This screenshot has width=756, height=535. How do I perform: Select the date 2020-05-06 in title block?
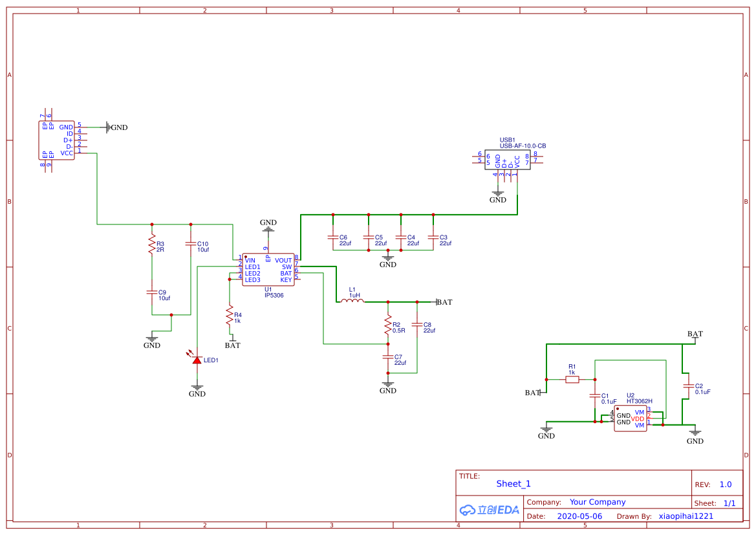pyautogui.click(x=579, y=516)
